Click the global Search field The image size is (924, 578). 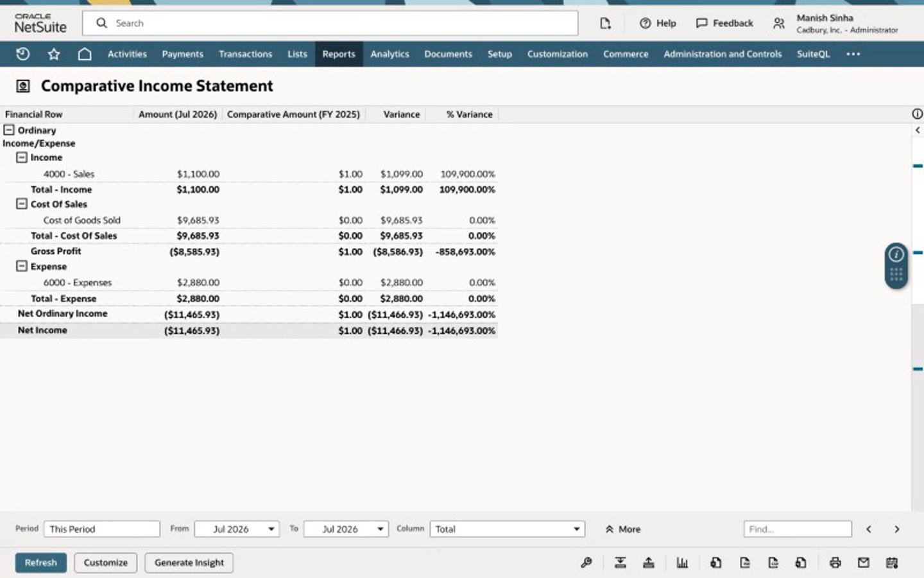click(330, 23)
